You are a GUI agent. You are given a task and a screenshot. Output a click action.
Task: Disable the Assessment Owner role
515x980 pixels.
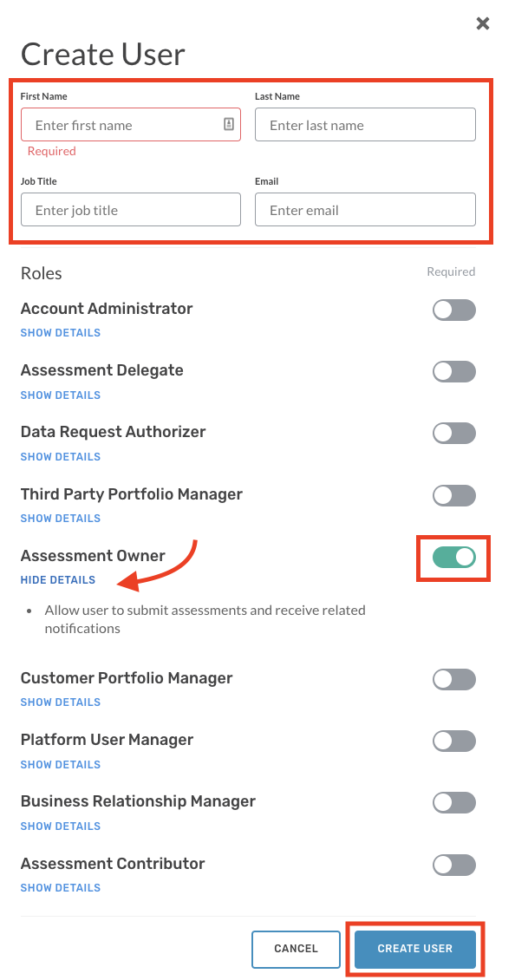453,558
